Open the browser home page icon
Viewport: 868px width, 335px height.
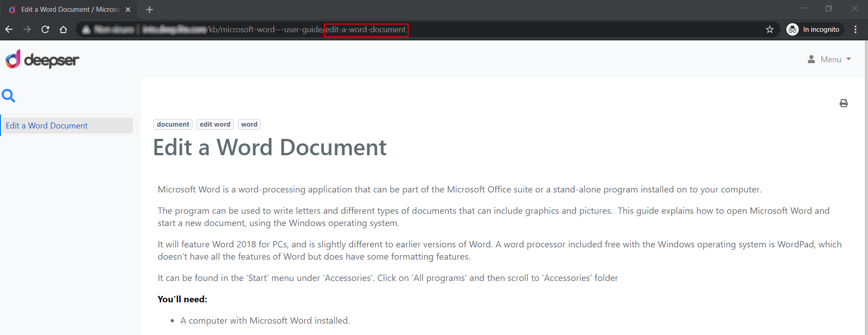coord(64,30)
